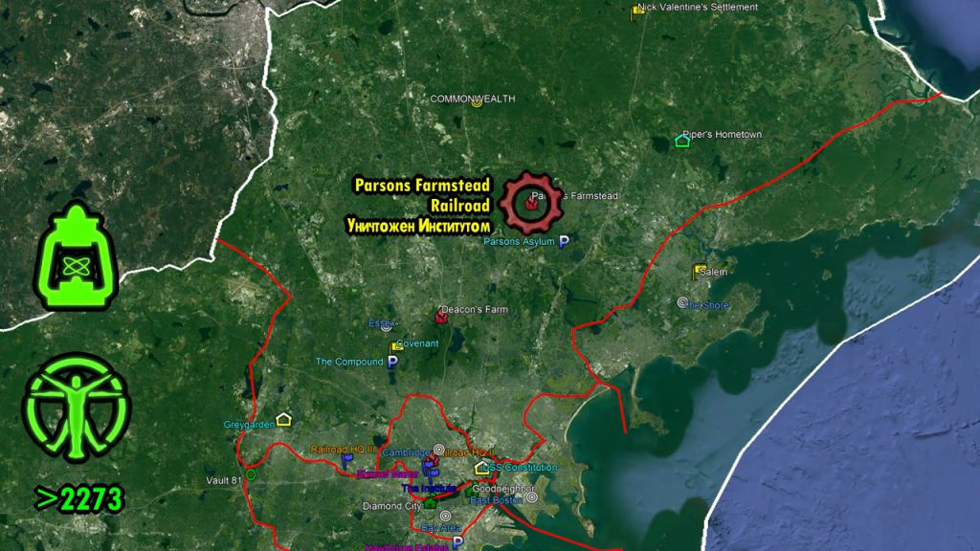The image size is (980, 551).
Task: Click the East Boston target marker
Action: 532,497
